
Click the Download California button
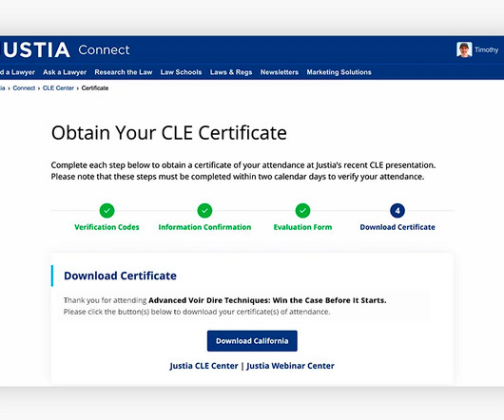(x=252, y=341)
